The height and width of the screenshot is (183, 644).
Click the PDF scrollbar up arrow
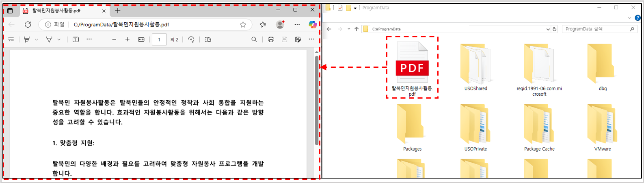click(317, 52)
